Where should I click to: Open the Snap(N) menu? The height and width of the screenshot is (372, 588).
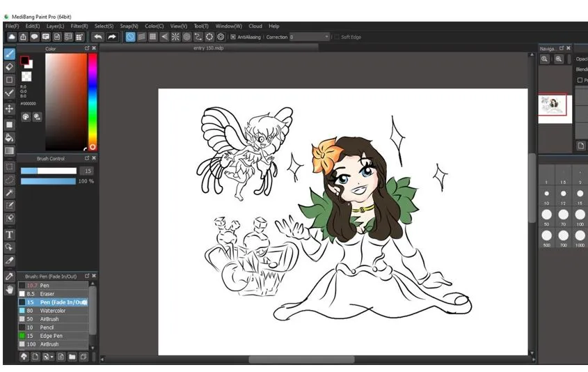pyautogui.click(x=129, y=26)
